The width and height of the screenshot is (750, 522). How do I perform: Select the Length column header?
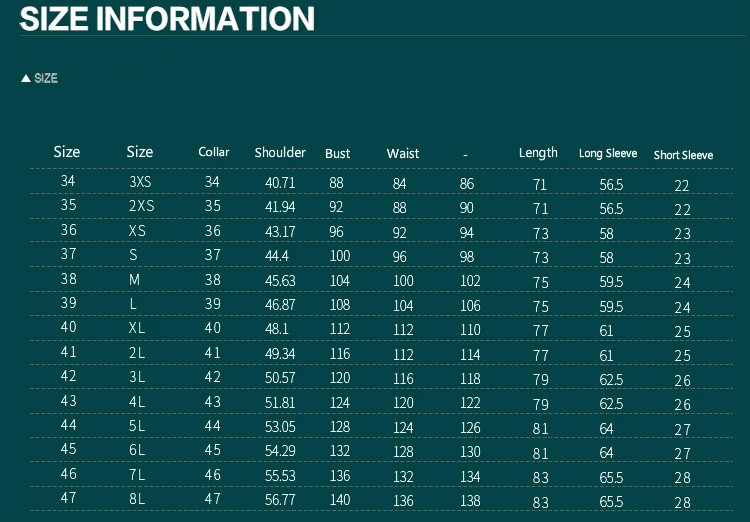point(538,153)
